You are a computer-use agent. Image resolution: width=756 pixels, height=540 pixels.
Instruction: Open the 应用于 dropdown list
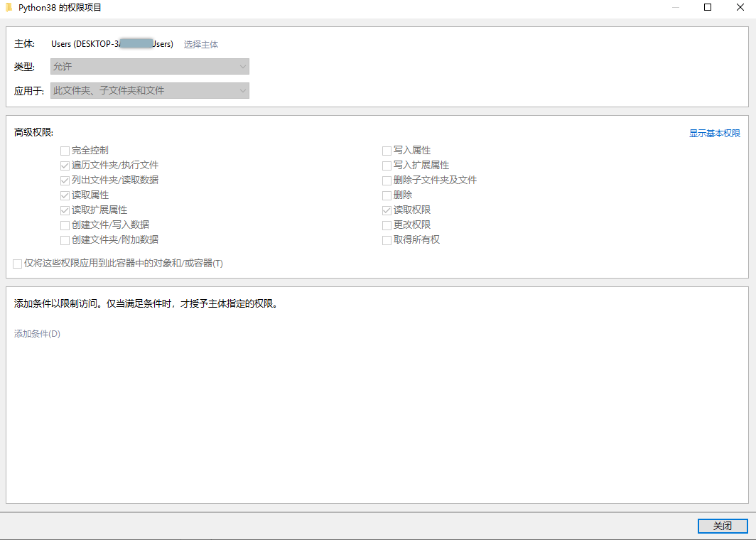pos(150,91)
